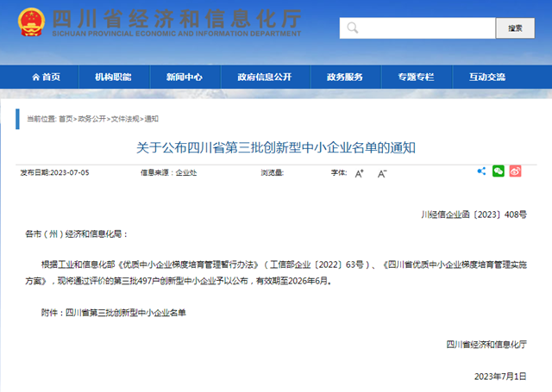
Task: Share article via WeChat icon
Action: pos(499,171)
